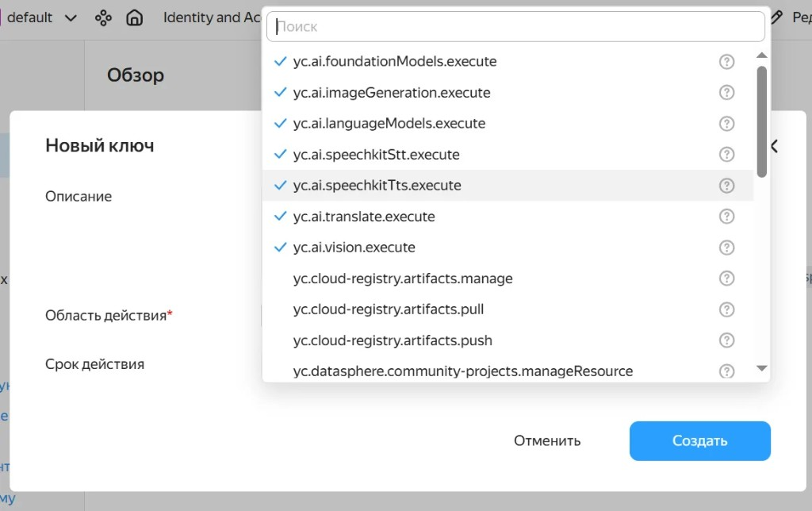Viewport: 812px width, 511px height.
Task: Open help for yc.cloud-registry.artifacts.manage
Action: [x=726, y=279]
